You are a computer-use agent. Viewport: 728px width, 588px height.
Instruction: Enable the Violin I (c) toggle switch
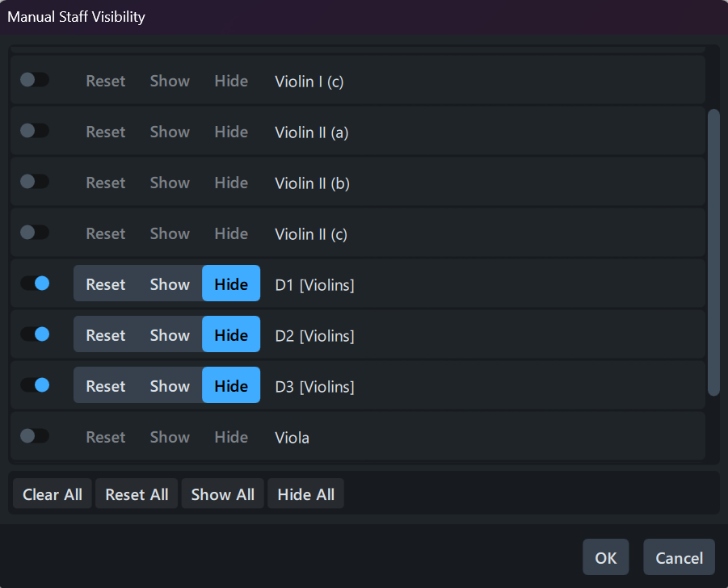point(35,80)
